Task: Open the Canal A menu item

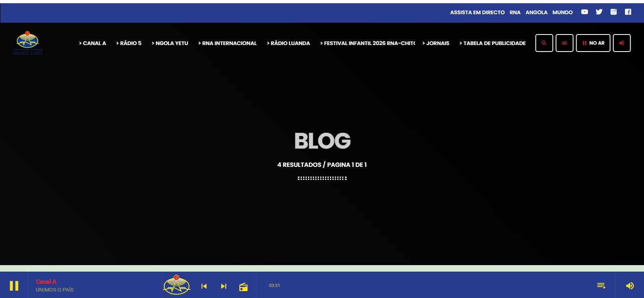Action: tap(93, 43)
